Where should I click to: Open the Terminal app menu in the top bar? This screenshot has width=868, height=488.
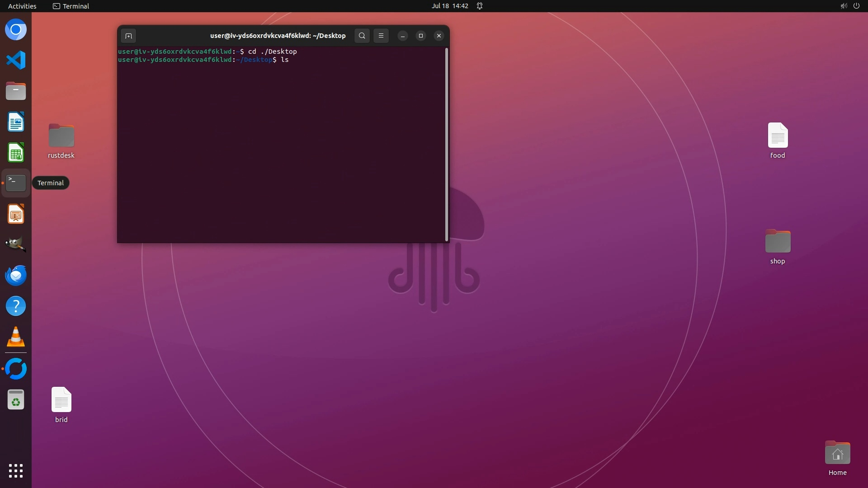click(x=71, y=6)
